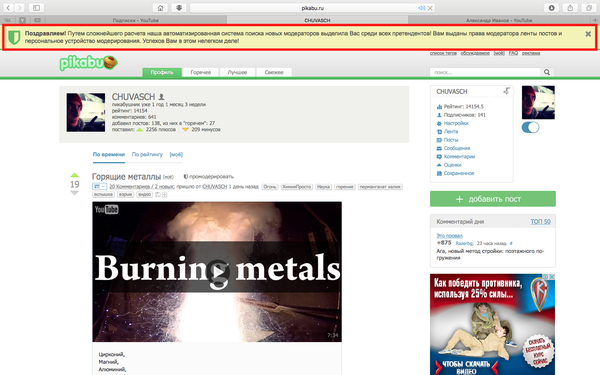Open the Safari downloads list
The height and width of the screenshot is (375, 600).
pos(551,8)
